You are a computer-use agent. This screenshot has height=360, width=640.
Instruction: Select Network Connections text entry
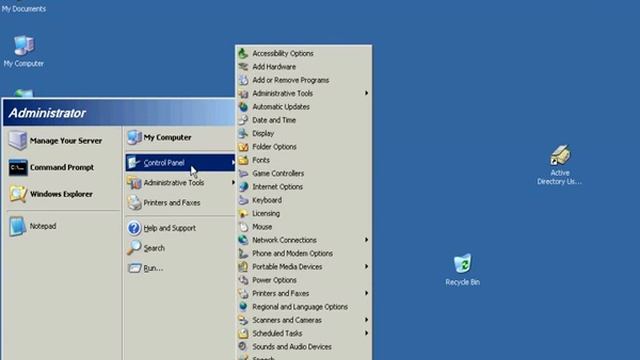(284, 240)
